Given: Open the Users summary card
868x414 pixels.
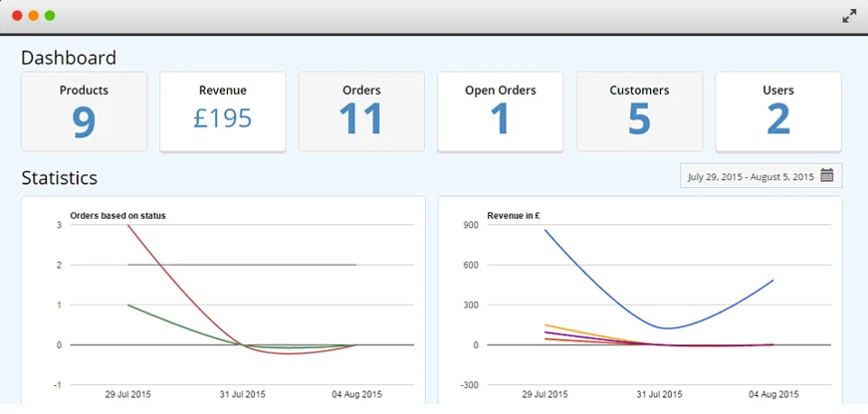Looking at the screenshot, I should (778, 111).
